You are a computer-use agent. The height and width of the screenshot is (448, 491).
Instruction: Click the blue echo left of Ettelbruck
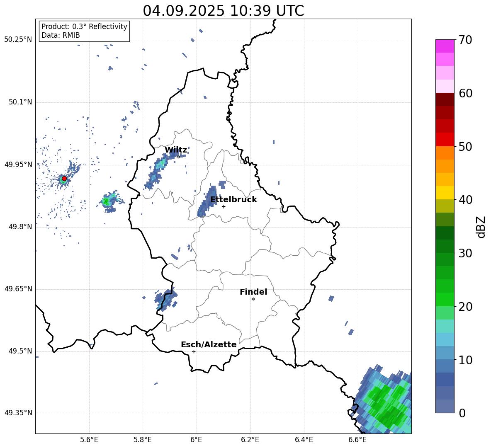[x=207, y=202]
